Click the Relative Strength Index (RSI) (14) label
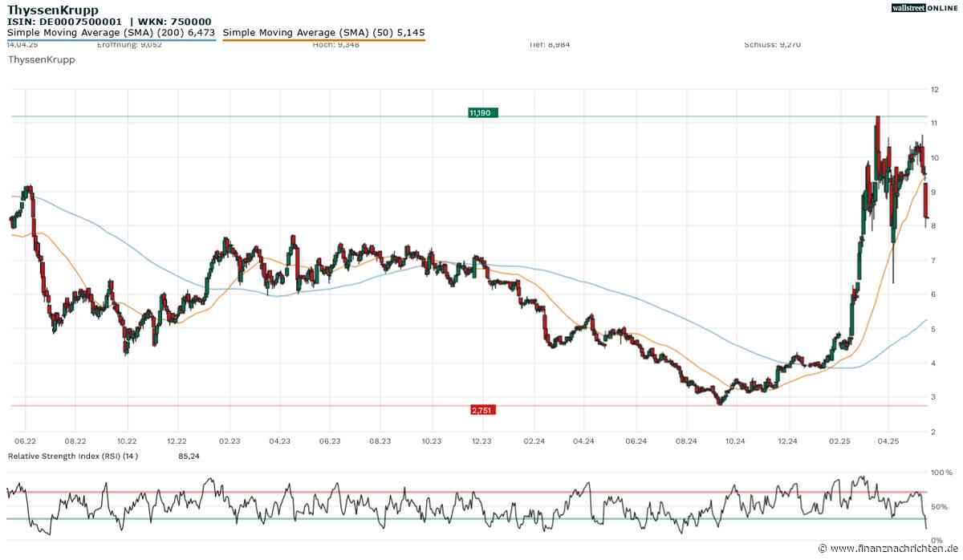This screenshot has width=963, height=560. 73,457
